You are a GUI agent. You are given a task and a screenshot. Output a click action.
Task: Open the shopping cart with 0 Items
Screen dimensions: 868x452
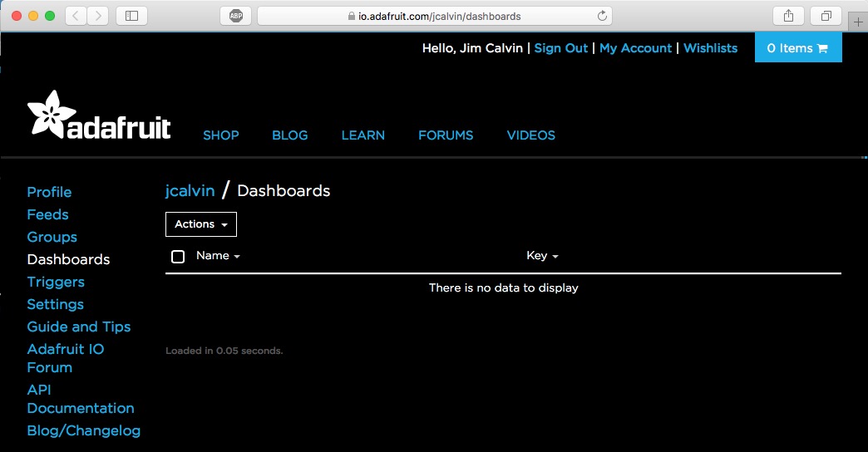(798, 47)
